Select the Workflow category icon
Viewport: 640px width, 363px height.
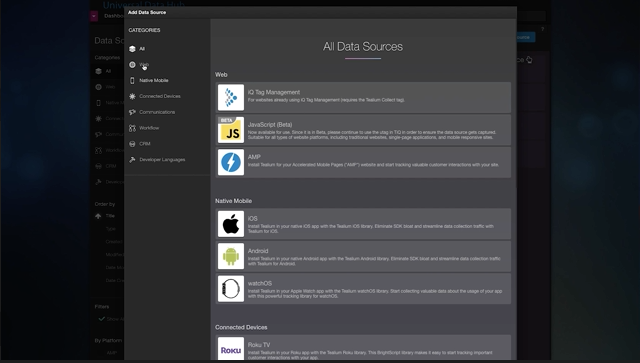click(x=132, y=128)
